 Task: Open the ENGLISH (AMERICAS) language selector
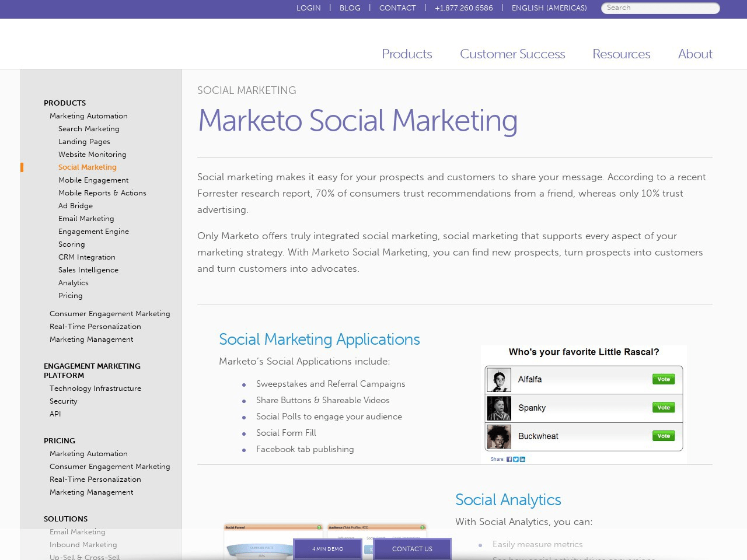coord(549,8)
